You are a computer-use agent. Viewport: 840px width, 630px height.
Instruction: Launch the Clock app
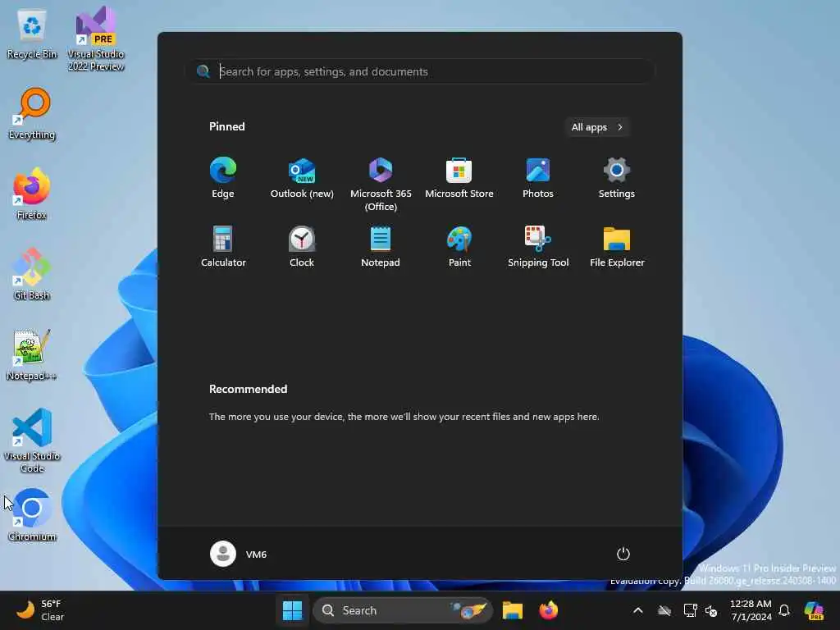[302, 246]
